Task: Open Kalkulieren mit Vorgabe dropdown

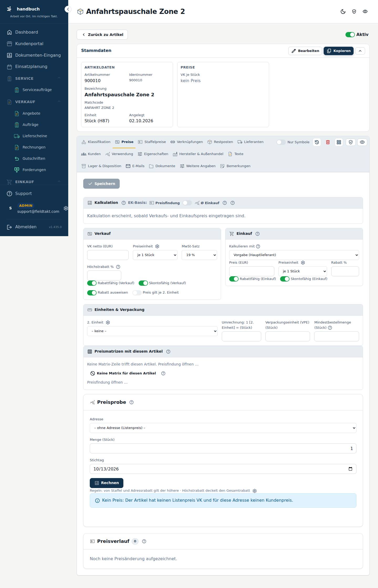Action: tap(294, 255)
